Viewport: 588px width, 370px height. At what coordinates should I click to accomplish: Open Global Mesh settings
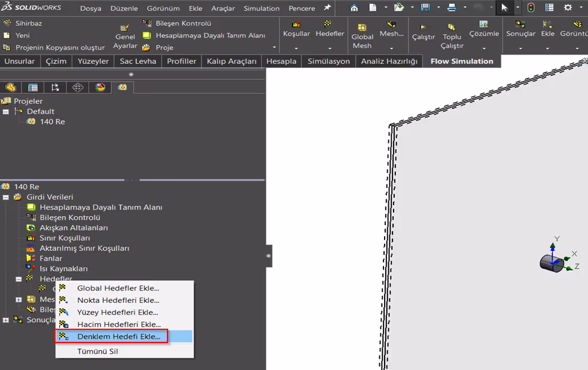(362, 37)
